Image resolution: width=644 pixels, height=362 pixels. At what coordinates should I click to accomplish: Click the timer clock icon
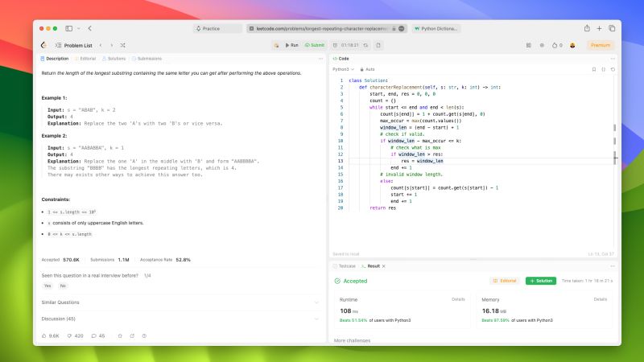coord(335,45)
